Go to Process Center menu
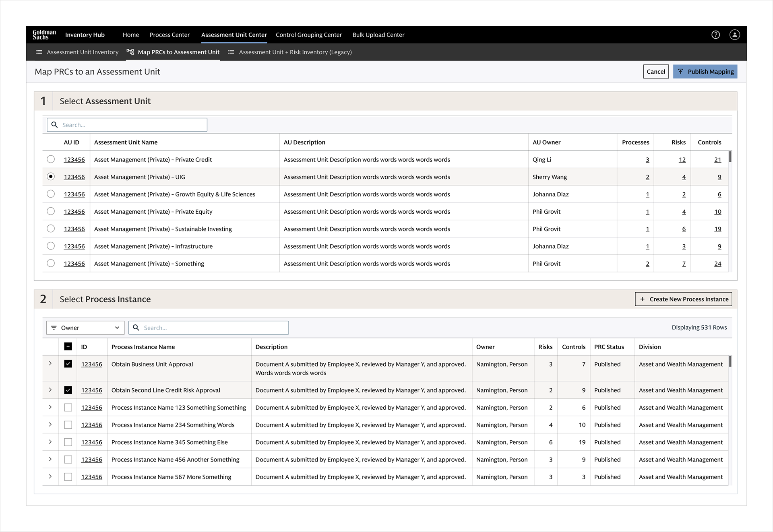The width and height of the screenshot is (773, 532). click(169, 35)
